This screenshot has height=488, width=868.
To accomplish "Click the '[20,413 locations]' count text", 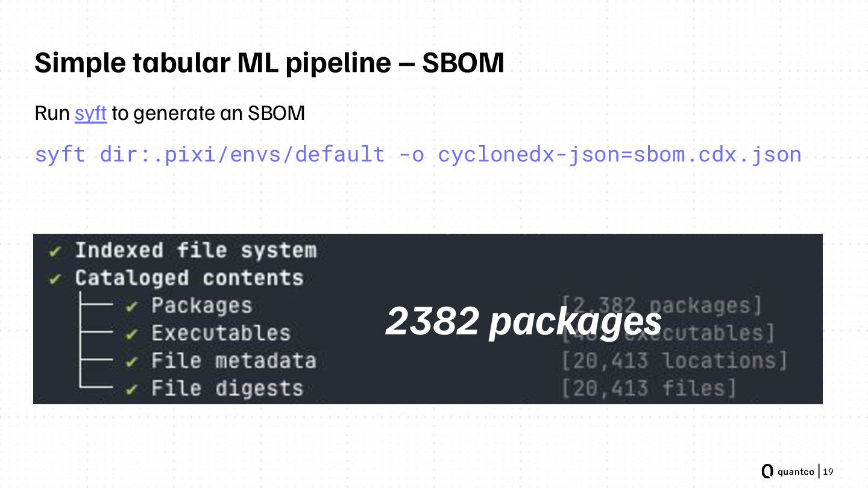I will tap(674, 361).
